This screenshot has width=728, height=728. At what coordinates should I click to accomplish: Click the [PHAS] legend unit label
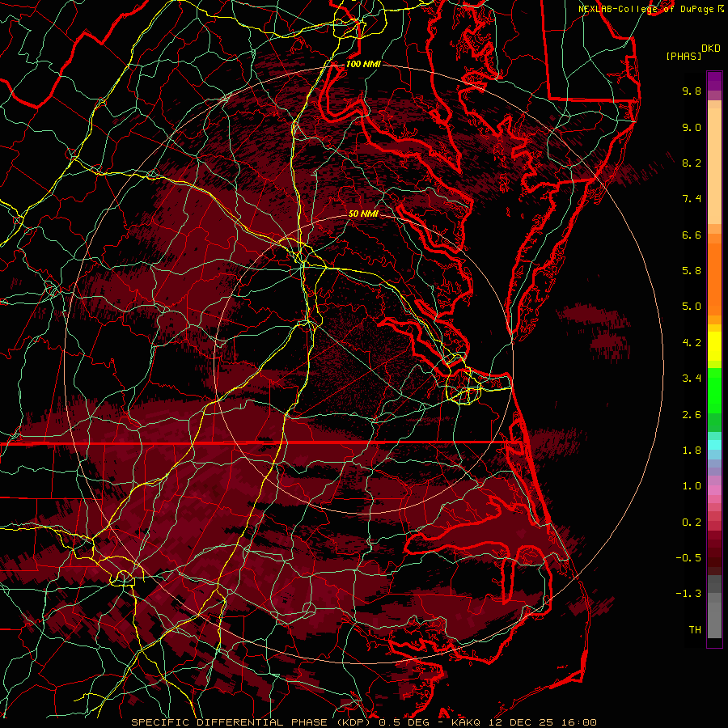click(x=684, y=56)
